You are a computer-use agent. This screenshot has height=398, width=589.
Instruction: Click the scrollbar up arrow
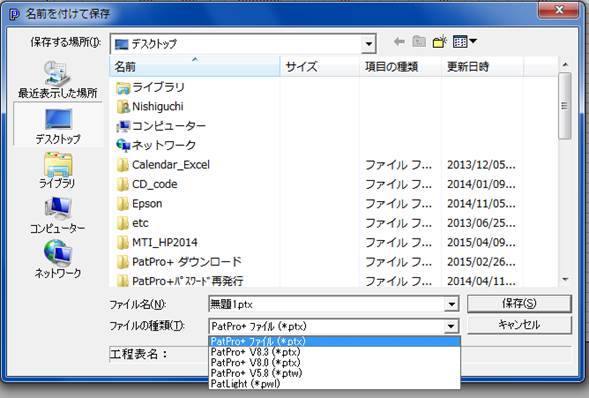pyautogui.click(x=565, y=65)
